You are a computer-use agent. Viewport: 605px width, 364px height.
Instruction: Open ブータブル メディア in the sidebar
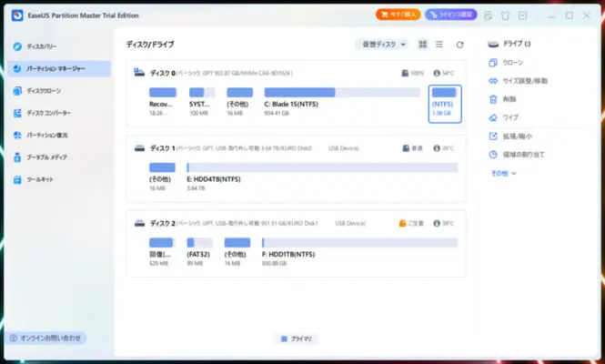pos(40,157)
